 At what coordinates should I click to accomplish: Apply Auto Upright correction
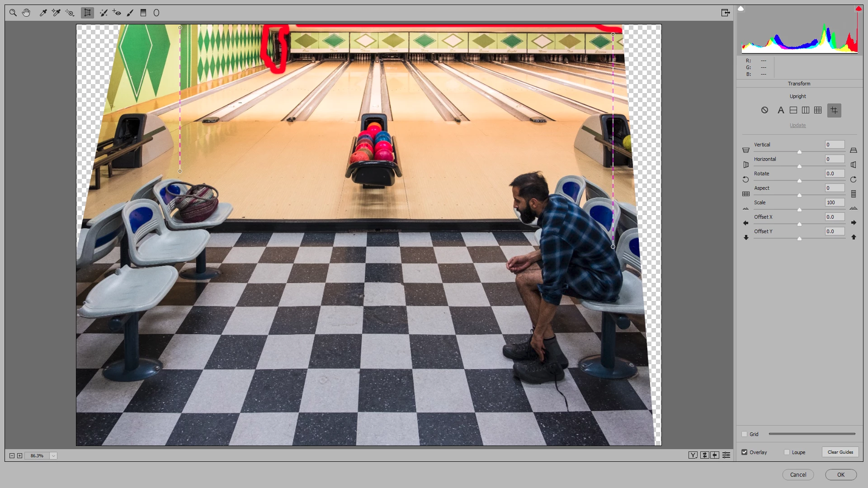(780, 110)
